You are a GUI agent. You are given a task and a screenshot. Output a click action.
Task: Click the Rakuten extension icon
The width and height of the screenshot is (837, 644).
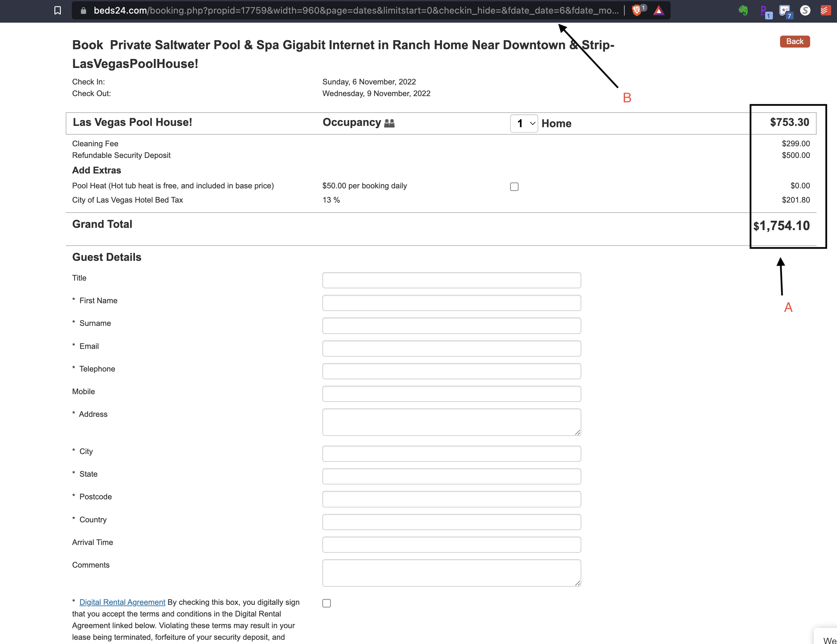coord(764,11)
